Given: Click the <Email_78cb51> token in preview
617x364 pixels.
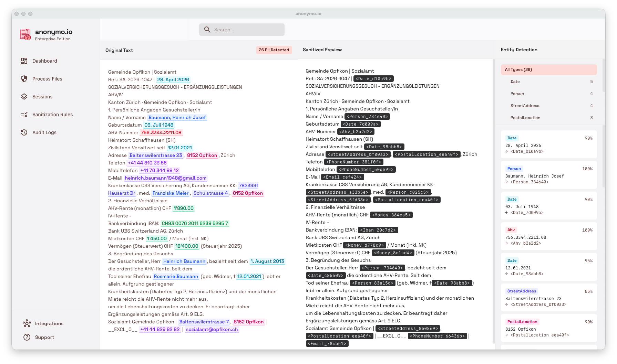Looking at the screenshot, I should 327,344.
